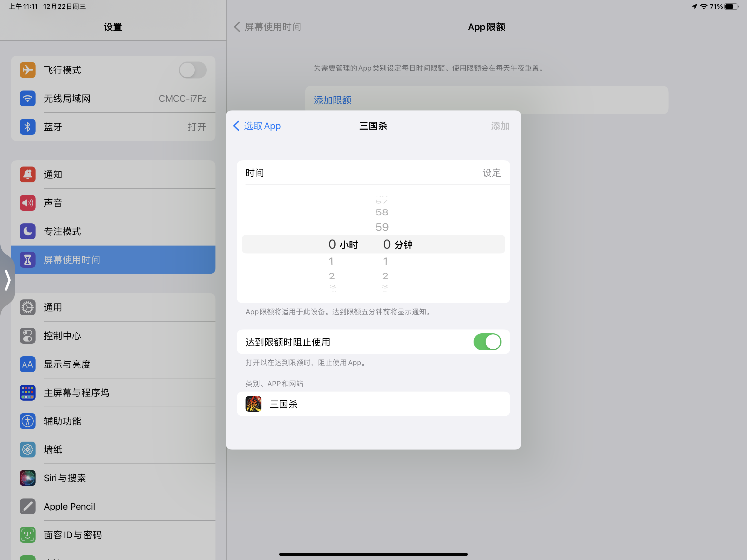Viewport: 747px width, 560px height.
Task: Open 控制中心 settings
Action: pyautogui.click(x=113, y=336)
